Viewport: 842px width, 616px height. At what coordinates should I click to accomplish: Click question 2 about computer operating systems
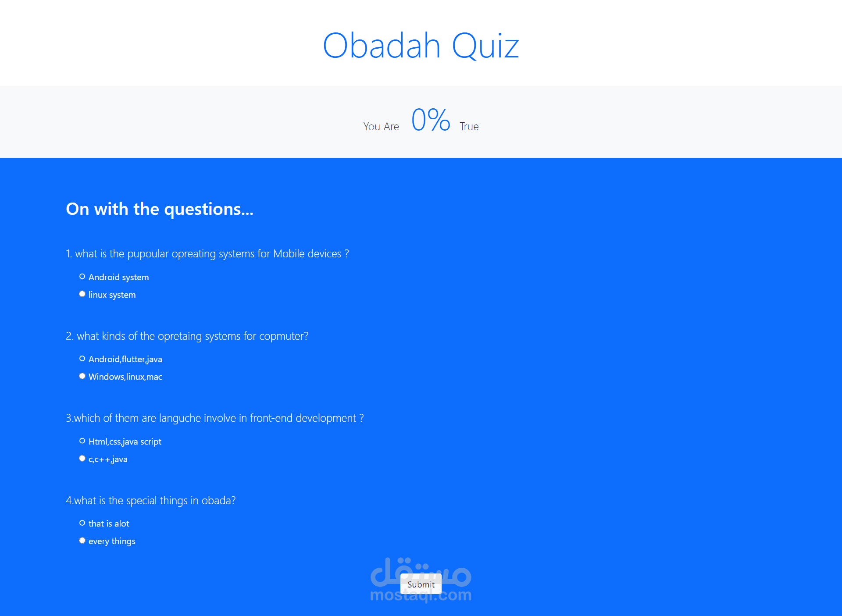(187, 336)
